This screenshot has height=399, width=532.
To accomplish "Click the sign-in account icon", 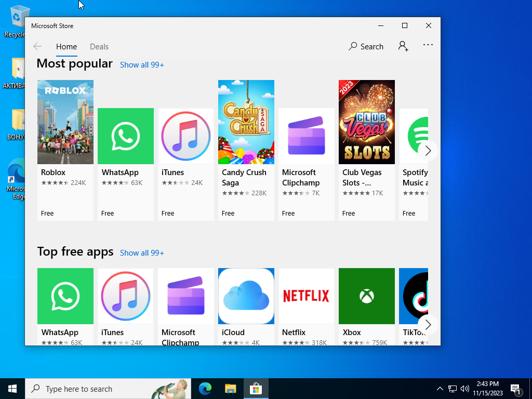I will pyautogui.click(x=403, y=46).
